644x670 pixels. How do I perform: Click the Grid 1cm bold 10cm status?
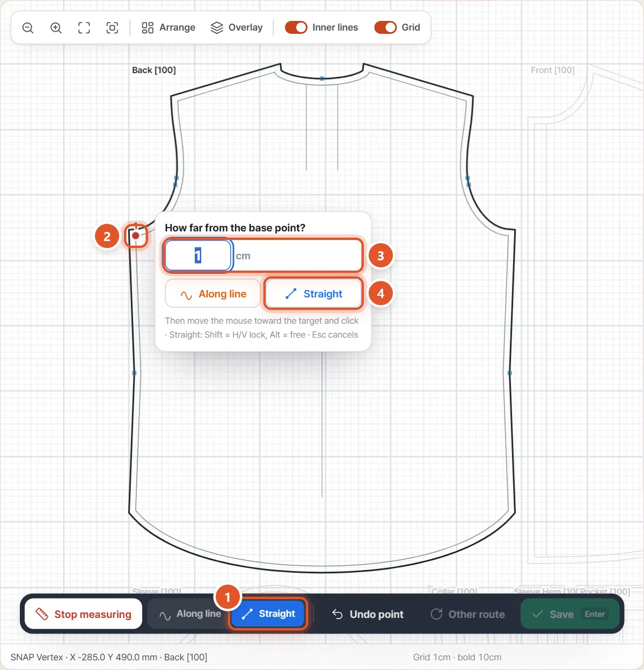(457, 657)
